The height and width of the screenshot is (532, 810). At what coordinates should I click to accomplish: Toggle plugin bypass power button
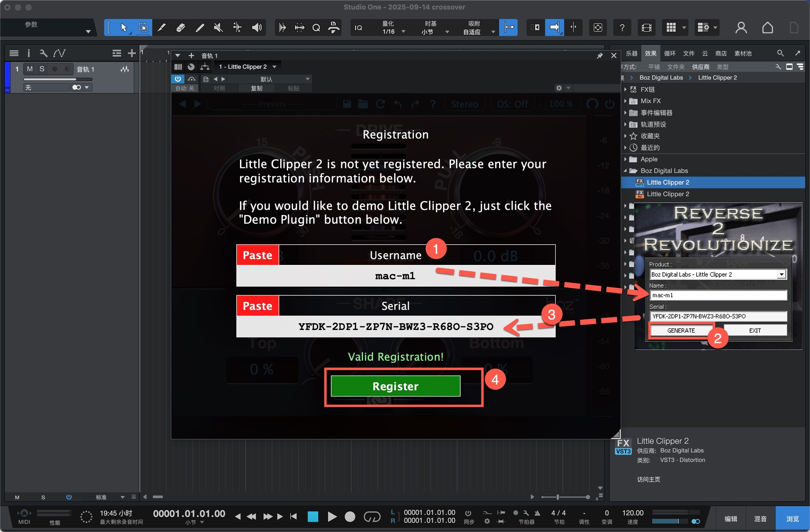(x=178, y=79)
